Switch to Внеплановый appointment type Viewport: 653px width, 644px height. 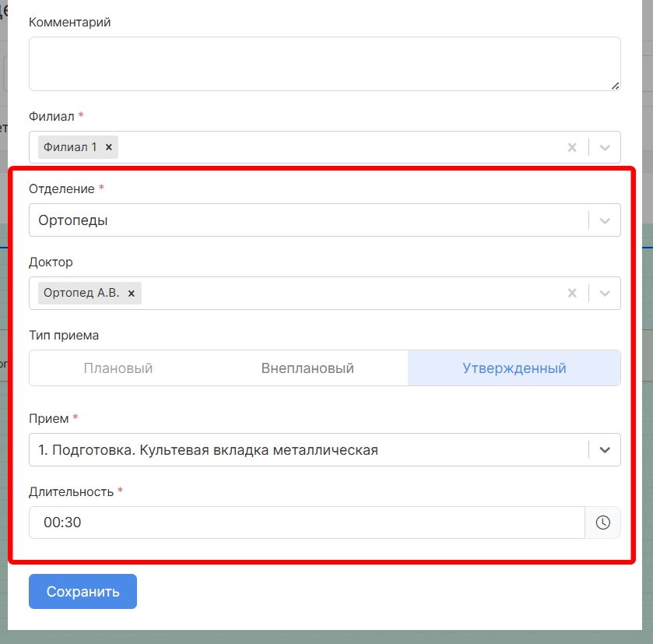coord(307,368)
